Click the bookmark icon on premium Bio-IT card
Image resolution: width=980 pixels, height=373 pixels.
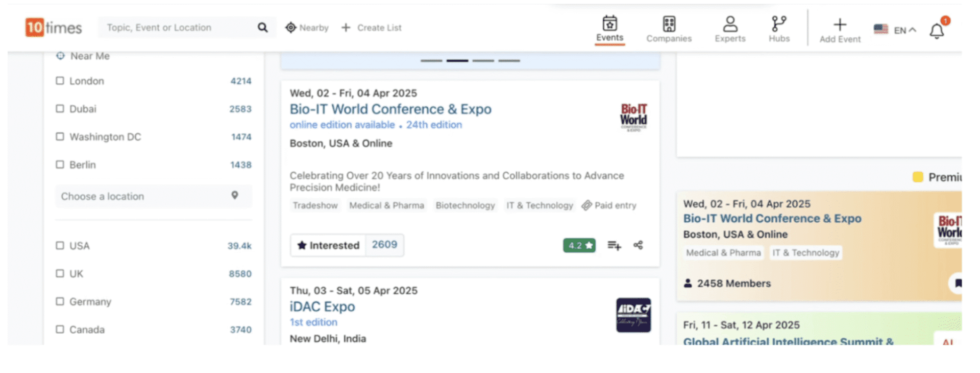(958, 283)
